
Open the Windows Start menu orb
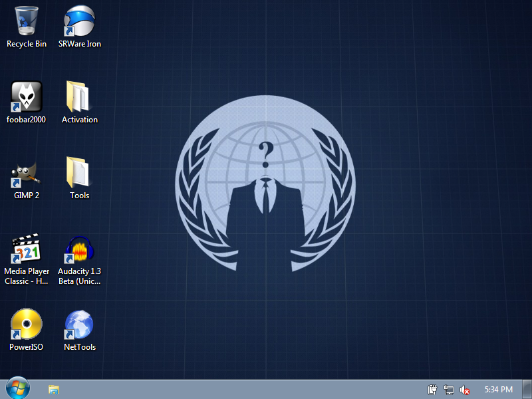18,388
